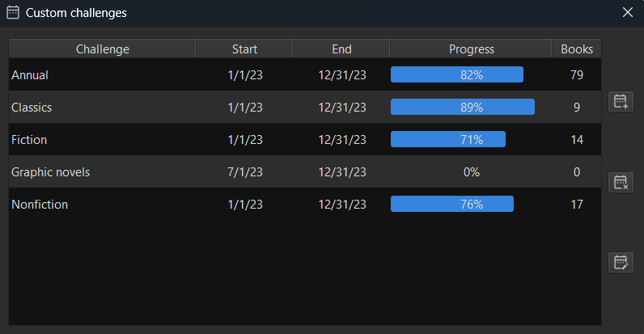
Task: Click the 71% Fiction progress bar
Action: click(x=448, y=140)
